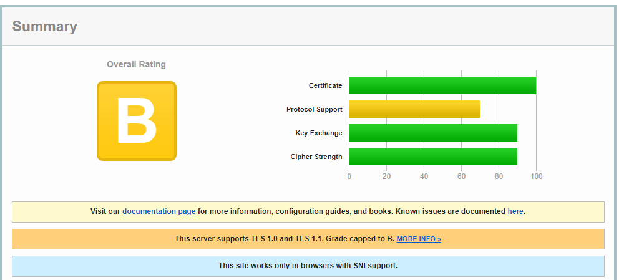Click the green Cipher Strength score bar
The image size is (644, 280).
coord(433,157)
